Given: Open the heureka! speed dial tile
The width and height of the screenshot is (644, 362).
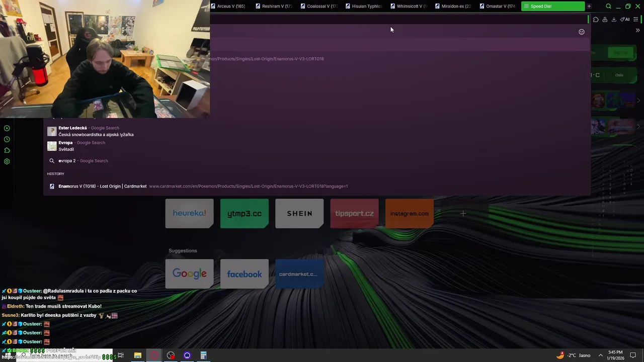Looking at the screenshot, I should tap(189, 213).
